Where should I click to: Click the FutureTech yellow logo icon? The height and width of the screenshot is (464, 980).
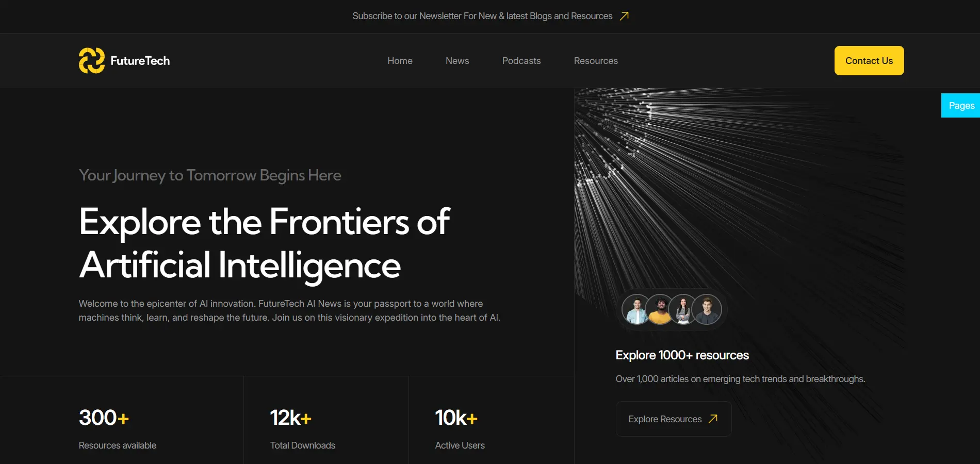click(x=92, y=61)
